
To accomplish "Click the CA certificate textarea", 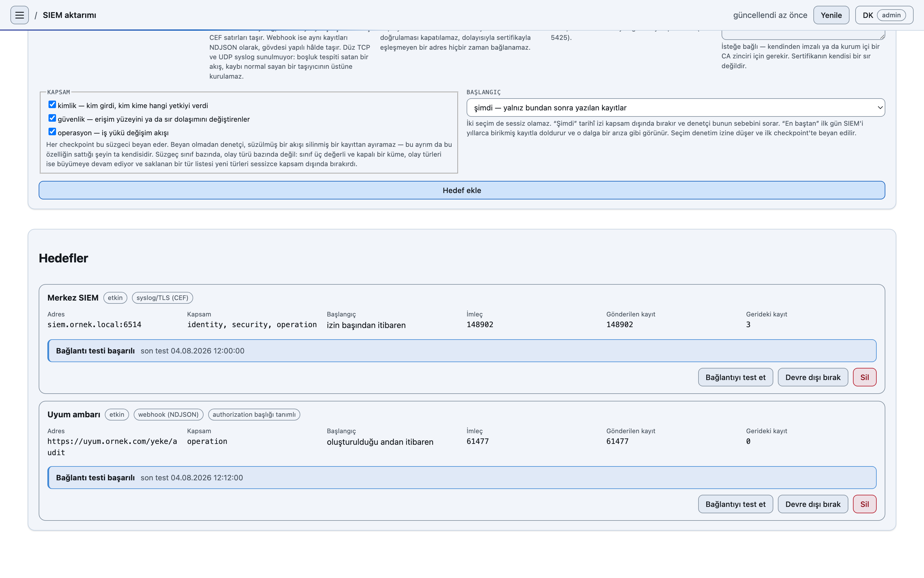I will click(x=803, y=35).
